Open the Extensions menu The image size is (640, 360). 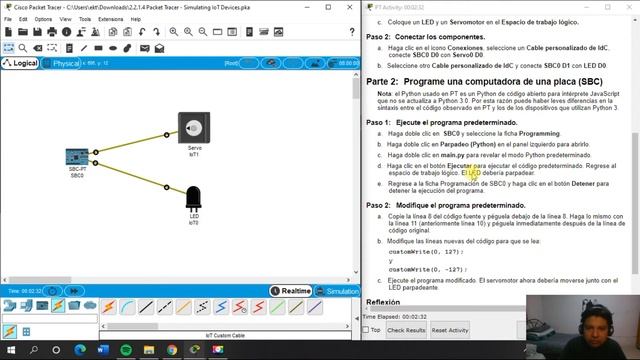[x=111, y=19]
